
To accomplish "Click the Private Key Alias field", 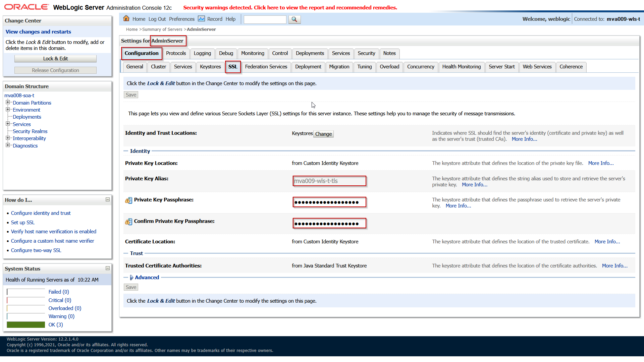I will pyautogui.click(x=329, y=181).
